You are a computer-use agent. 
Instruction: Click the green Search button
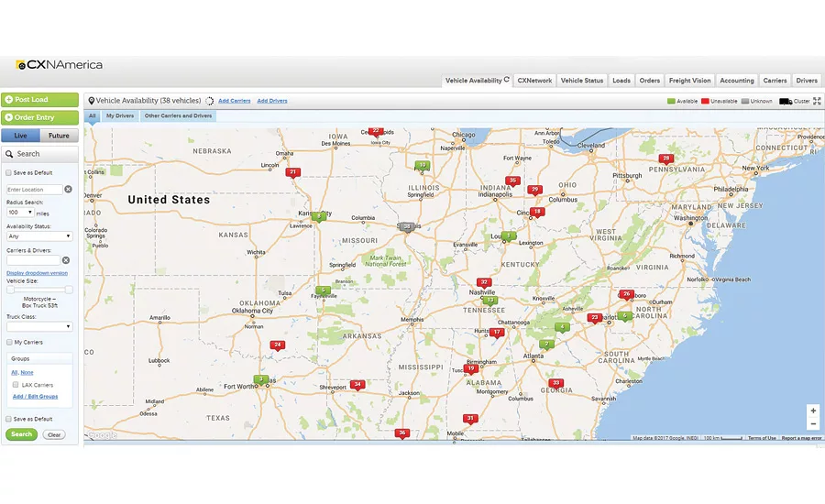pyautogui.click(x=22, y=434)
